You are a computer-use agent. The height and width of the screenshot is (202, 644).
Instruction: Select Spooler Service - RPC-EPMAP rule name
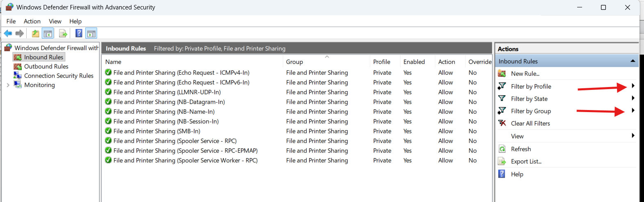[x=185, y=151]
